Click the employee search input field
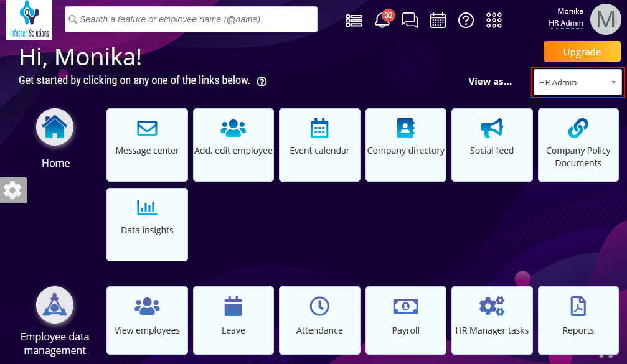Image resolution: width=627 pixels, height=364 pixels. click(x=187, y=19)
